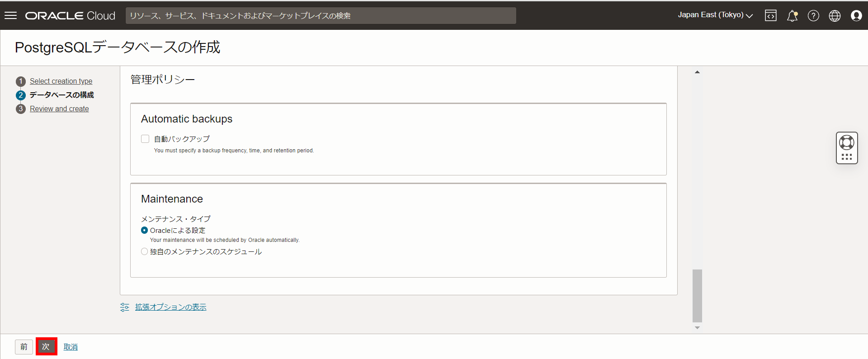Click the Oracle Cloud logo
The height and width of the screenshot is (359, 868).
[x=70, y=16]
